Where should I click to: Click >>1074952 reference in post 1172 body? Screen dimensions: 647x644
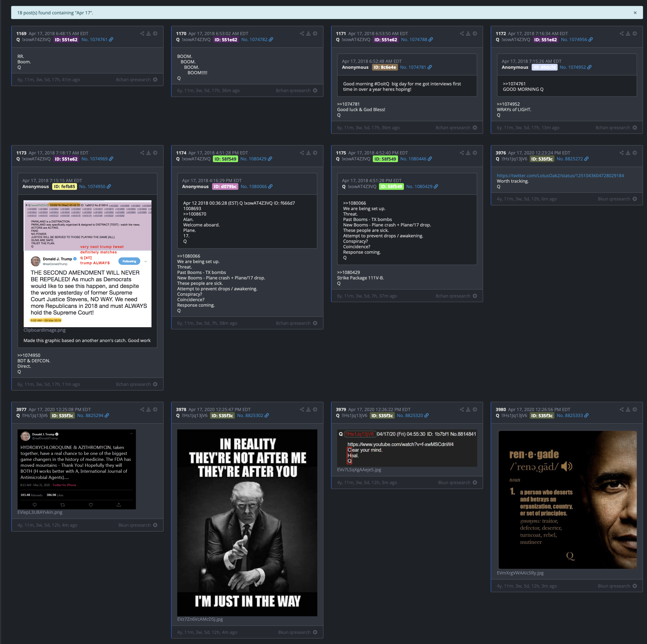(x=508, y=104)
